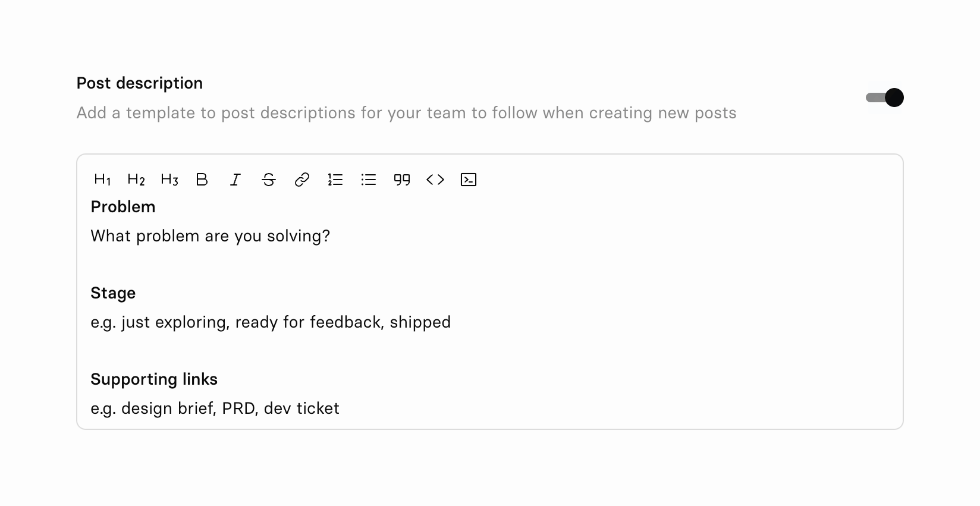Insert a bulleted list
The image size is (980, 506).
[x=369, y=180]
